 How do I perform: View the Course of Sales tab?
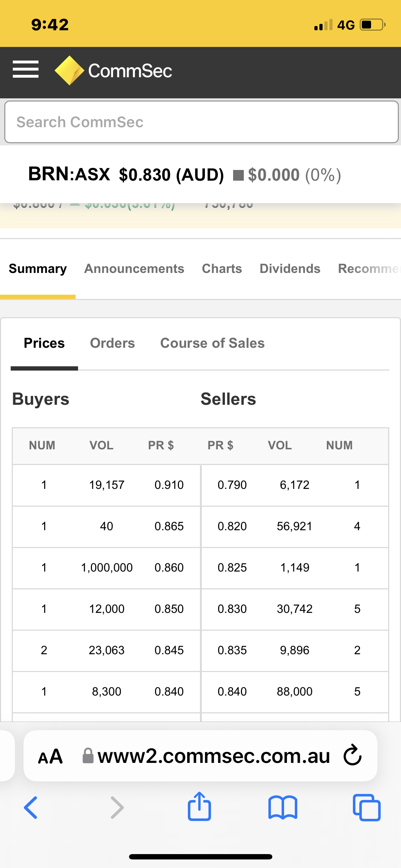pos(212,343)
